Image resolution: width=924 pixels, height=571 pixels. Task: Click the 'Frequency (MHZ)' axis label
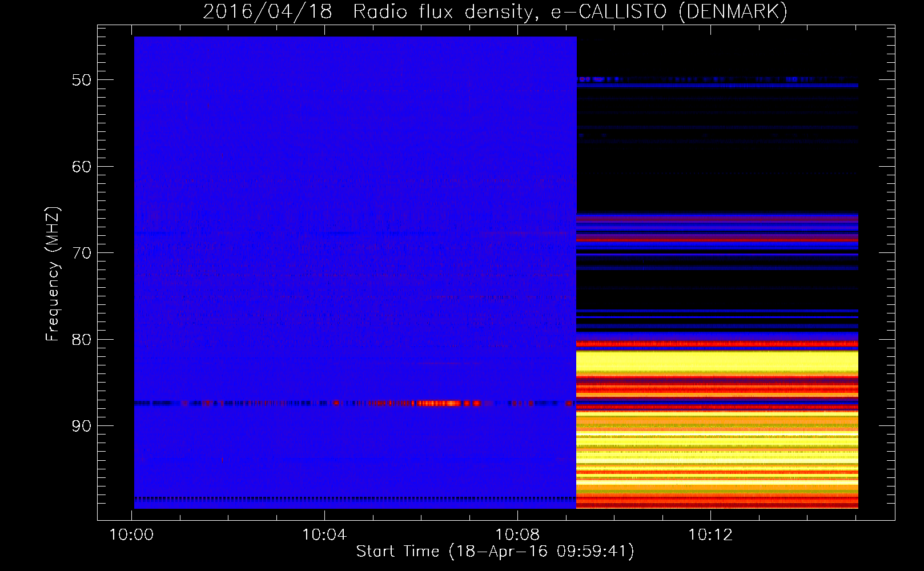pyautogui.click(x=53, y=274)
